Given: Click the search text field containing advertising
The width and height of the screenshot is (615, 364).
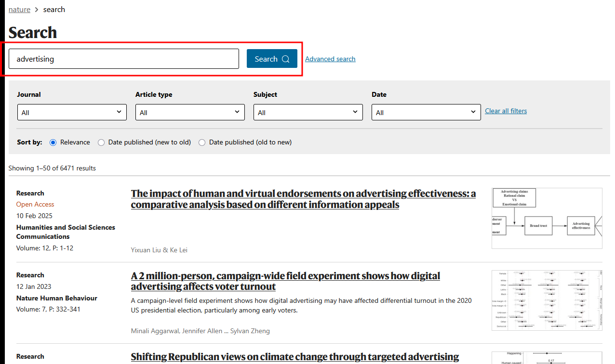Looking at the screenshot, I should coord(124,59).
